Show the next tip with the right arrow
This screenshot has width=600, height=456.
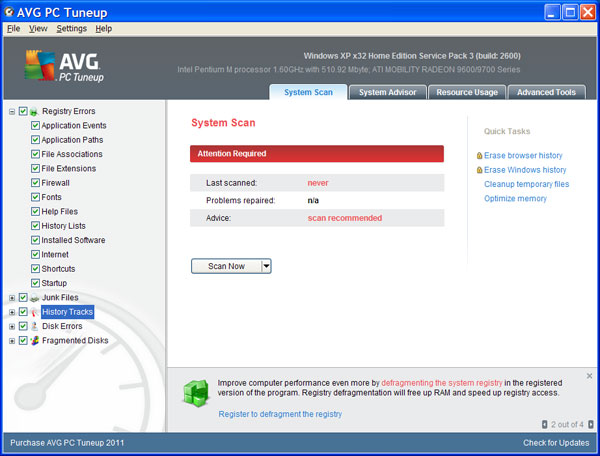pyautogui.click(x=590, y=424)
